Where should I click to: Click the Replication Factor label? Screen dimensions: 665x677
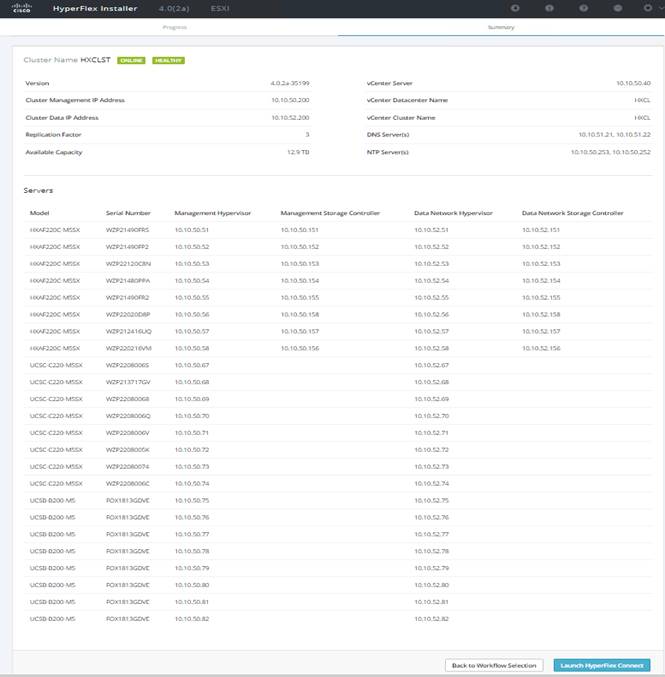click(54, 135)
